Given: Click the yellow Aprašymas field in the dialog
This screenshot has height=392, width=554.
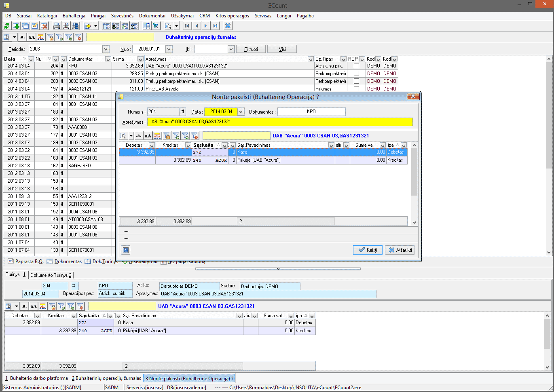Looking at the screenshot, I should tap(279, 122).
